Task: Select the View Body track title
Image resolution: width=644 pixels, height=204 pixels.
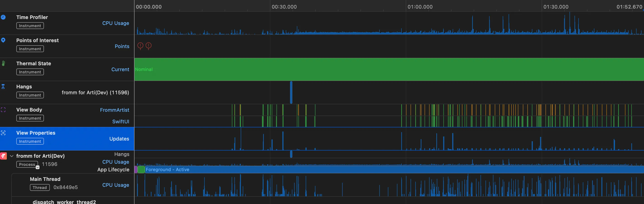Action: coord(29,110)
